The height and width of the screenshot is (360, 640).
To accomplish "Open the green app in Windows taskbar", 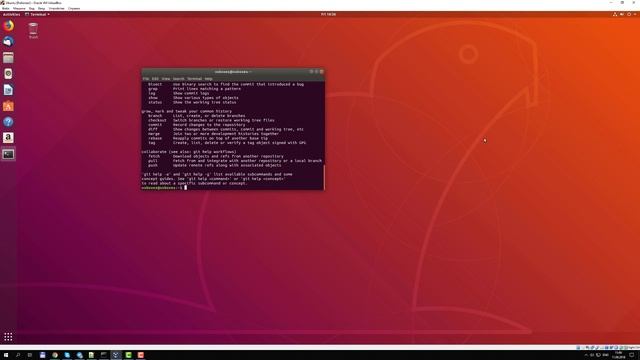I will point(128,355).
